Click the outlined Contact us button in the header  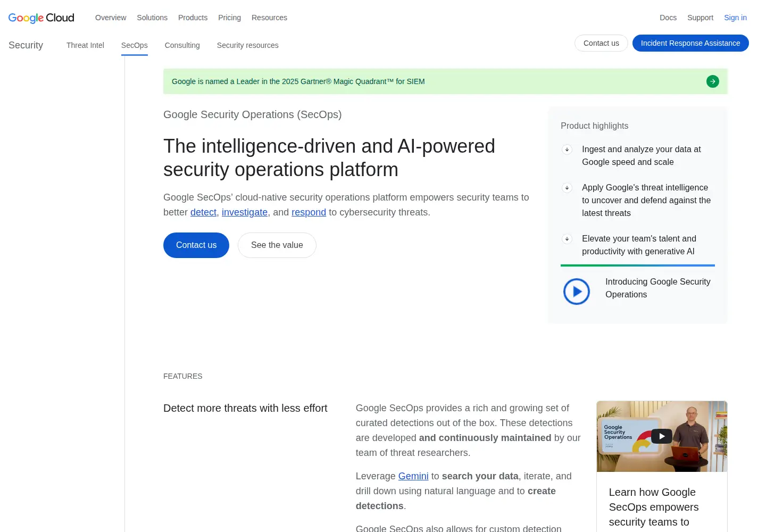pyautogui.click(x=601, y=43)
